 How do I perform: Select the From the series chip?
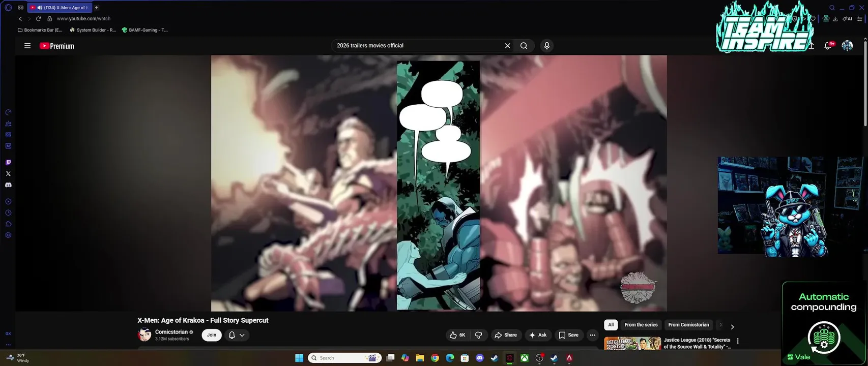point(641,325)
